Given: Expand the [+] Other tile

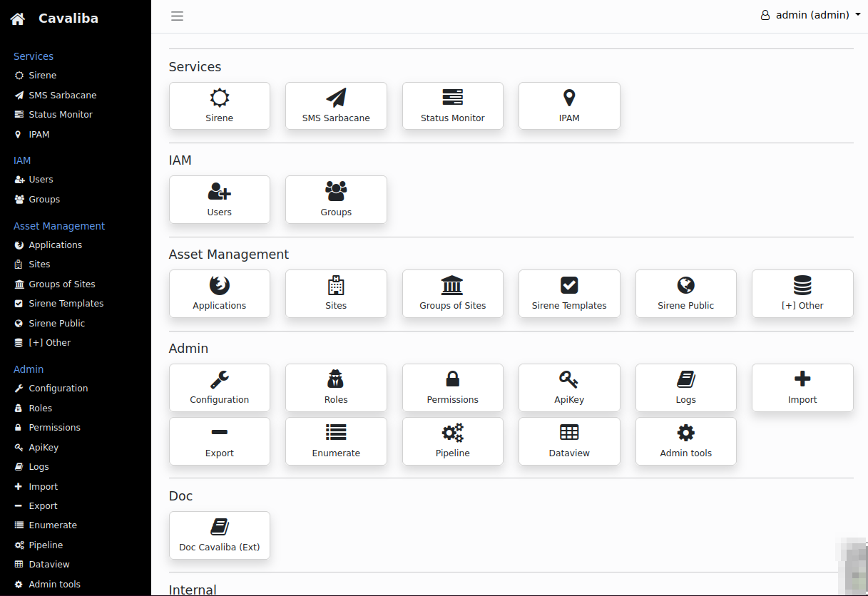Looking at the screenshot, I should tap(802, 293).
